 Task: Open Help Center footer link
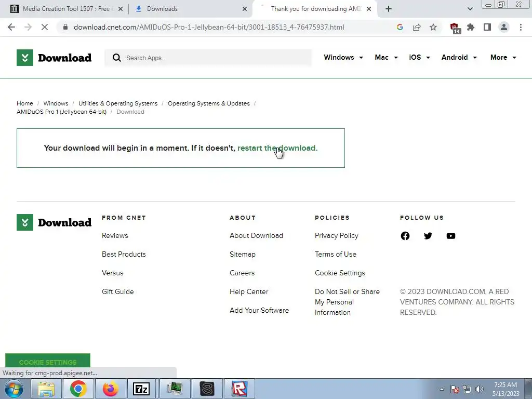(x=249, y=291)
